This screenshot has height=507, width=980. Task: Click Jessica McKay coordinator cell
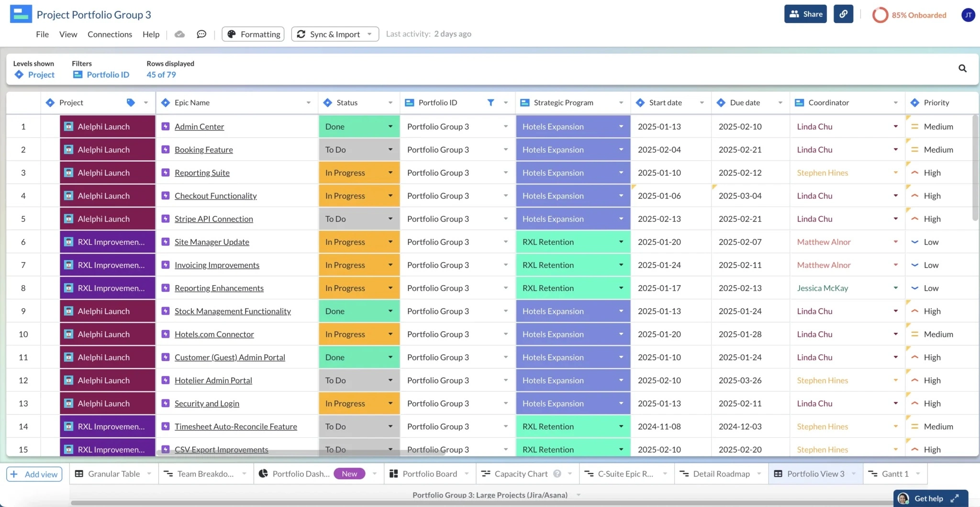tap(847, 288)
